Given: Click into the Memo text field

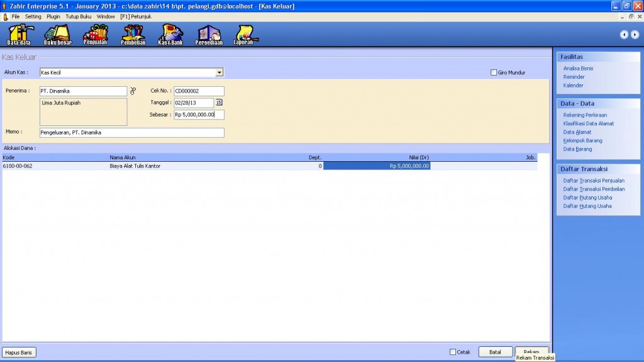Looking at the screenshot, I should tap(131, 133).
